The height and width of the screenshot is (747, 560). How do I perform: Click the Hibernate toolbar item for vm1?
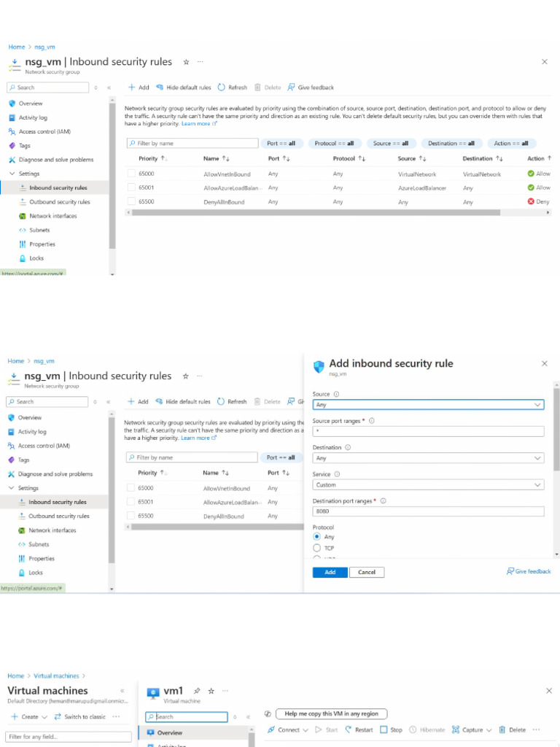click(427, 729)
